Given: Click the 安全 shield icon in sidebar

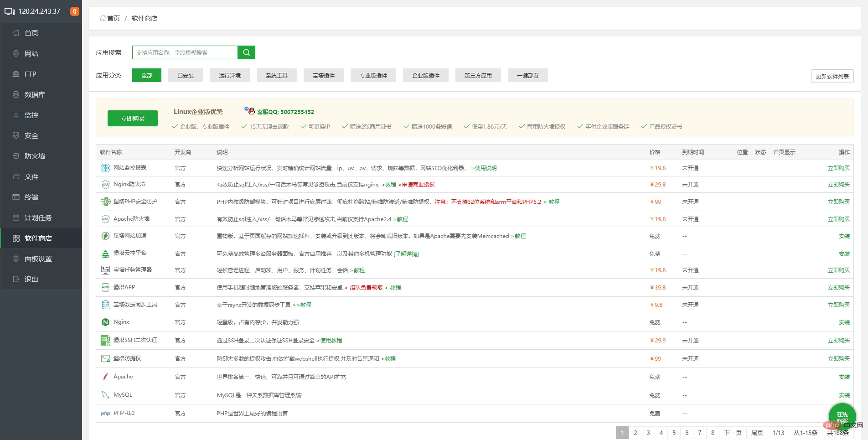Looking at the screenshot, I should (16, 135).
